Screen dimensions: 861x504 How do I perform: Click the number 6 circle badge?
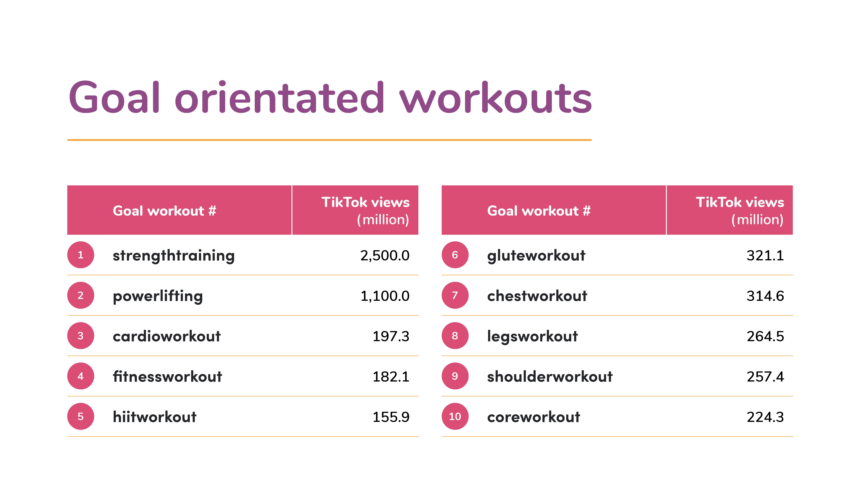point(455,255)
